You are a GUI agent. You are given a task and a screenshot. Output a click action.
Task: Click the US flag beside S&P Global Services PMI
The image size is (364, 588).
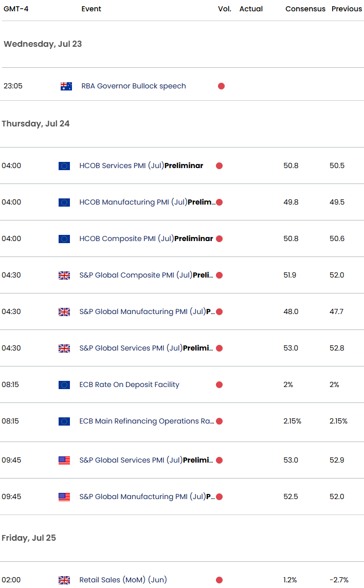(x=64, y=461)
